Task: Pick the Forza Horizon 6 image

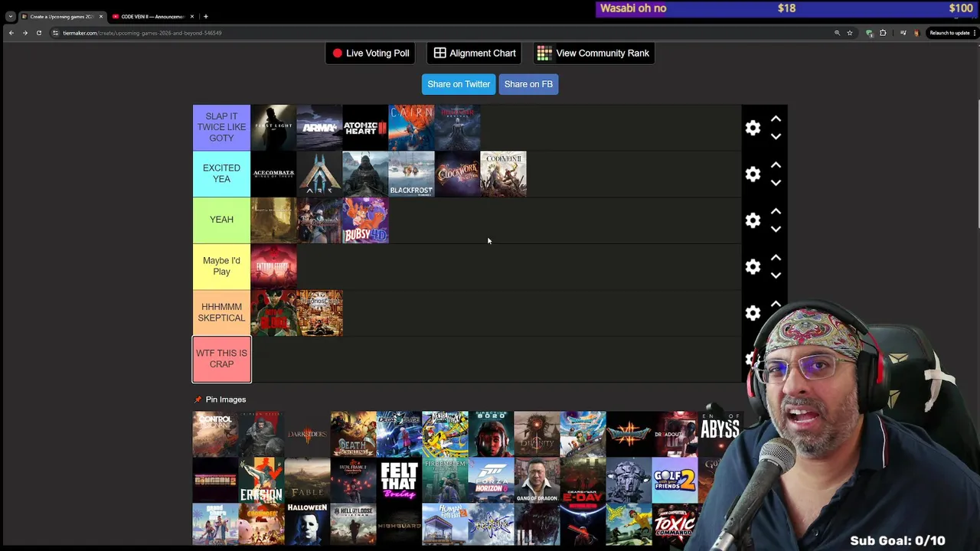Action: coord(491,480)
